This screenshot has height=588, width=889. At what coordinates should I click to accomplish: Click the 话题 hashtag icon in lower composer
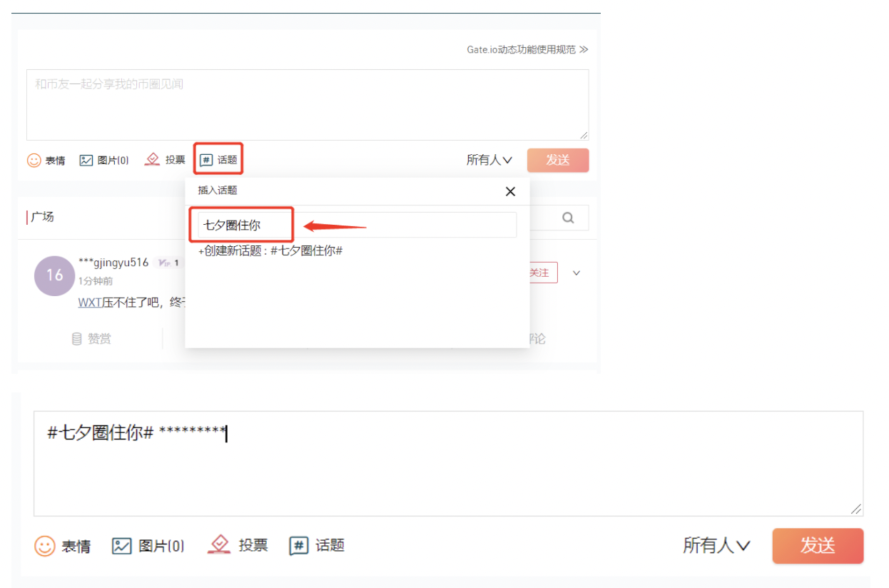pyautogui.click(x=299, y=546)
